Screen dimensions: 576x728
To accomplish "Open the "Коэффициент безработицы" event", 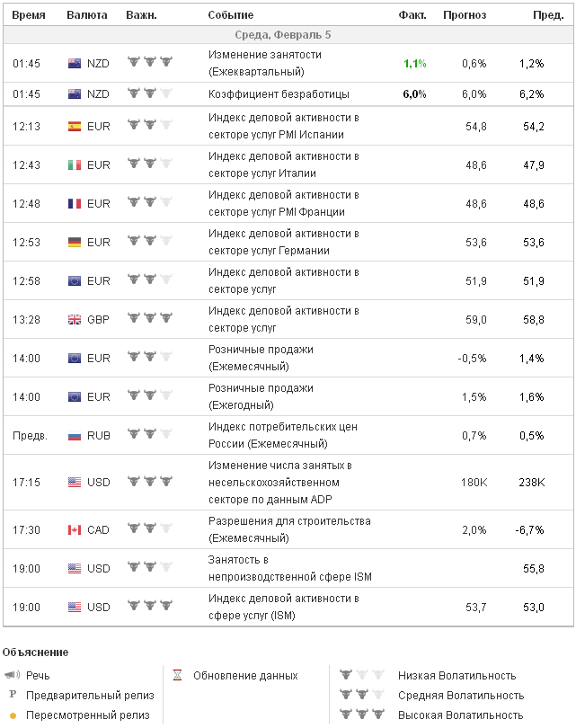I will (279, 94).
